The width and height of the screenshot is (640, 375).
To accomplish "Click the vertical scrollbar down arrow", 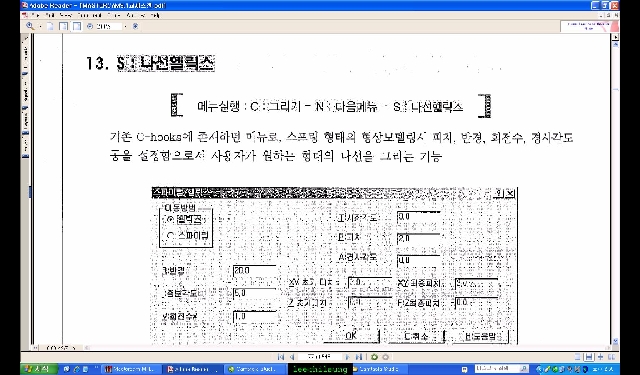I will coord(616,341).
